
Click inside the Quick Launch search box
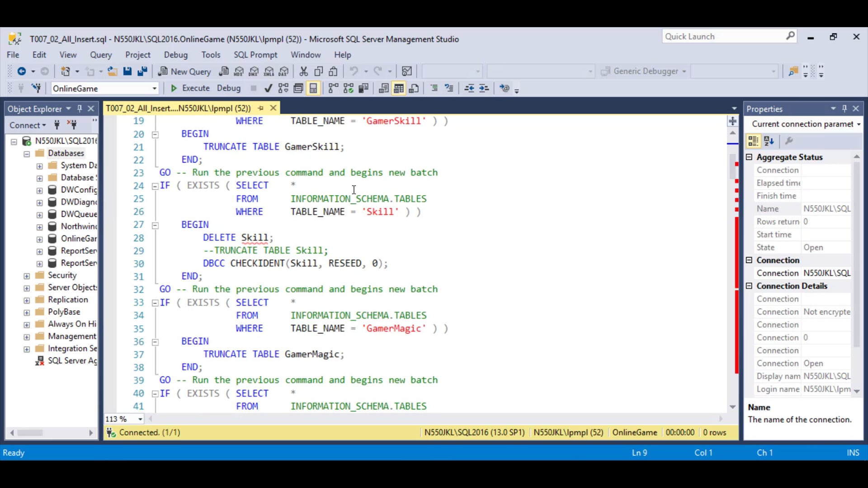coord(723,37)
